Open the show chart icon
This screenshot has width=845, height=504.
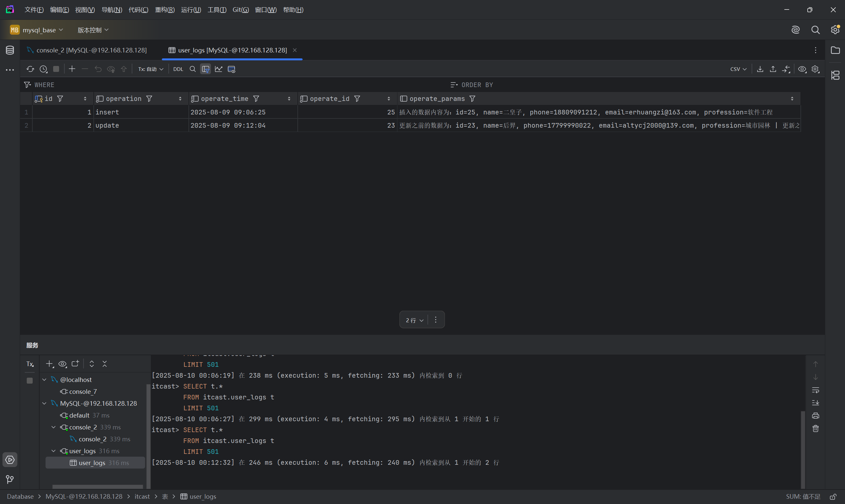219,69
